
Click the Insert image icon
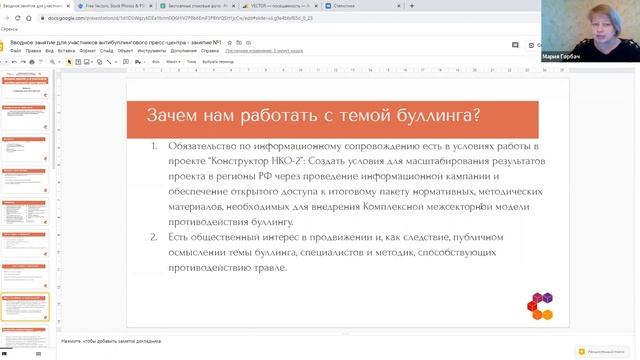[x=87, y=62]
